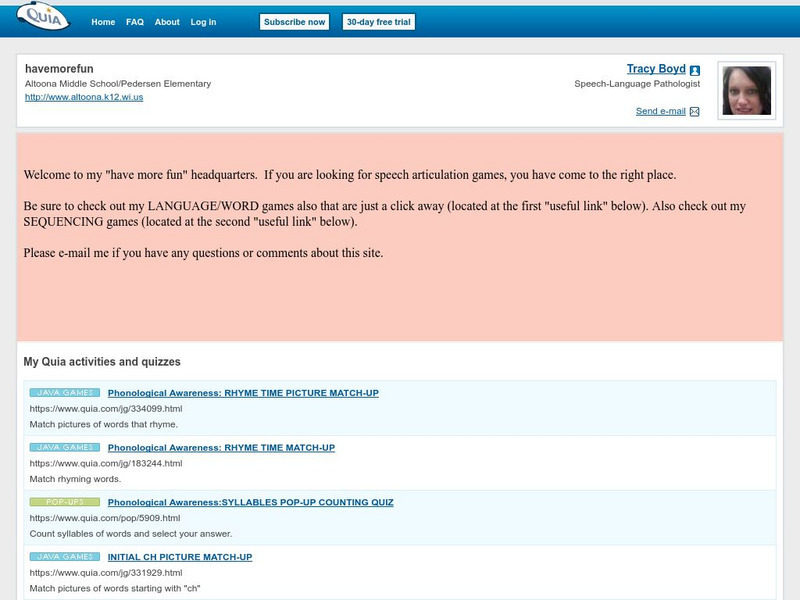The width and height of the screenshot is (800, 600).
Task: Open the About menu item
Action: tap(167, 22)
